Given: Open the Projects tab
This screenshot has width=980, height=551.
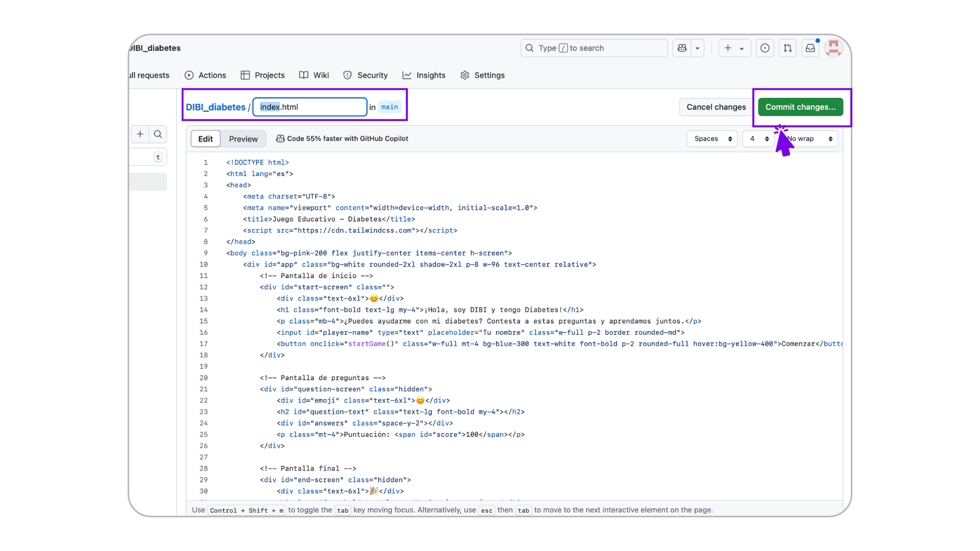Looking at the screenshot, I should (263, 75).
